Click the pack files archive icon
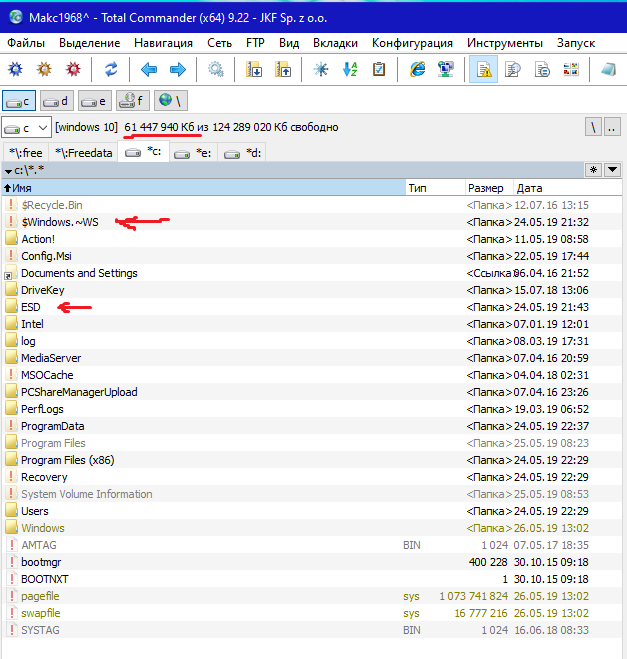The width and height of the screenshot is (627, 659). pyautogui.click(x=254, y=69)
